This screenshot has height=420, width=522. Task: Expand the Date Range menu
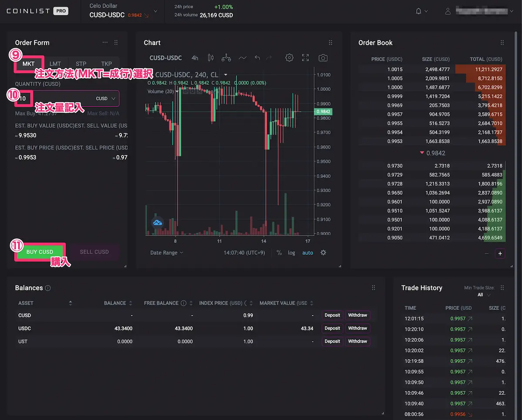click(167, 253)
